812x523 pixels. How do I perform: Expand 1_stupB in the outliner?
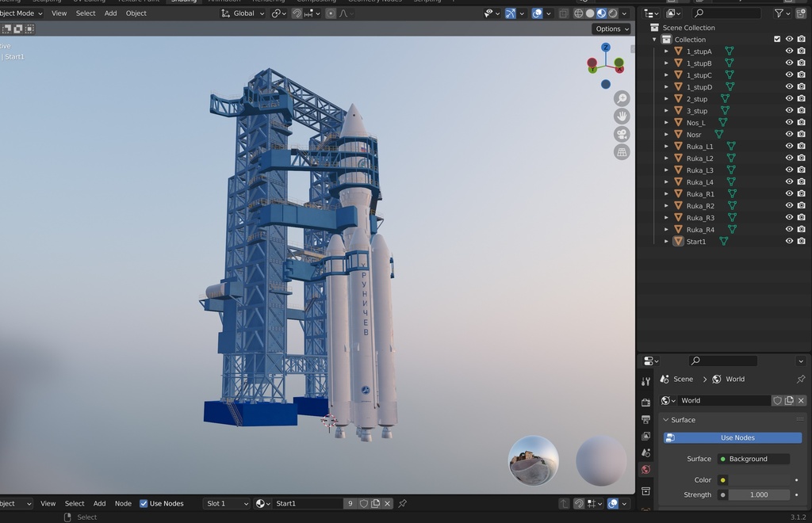666,63
